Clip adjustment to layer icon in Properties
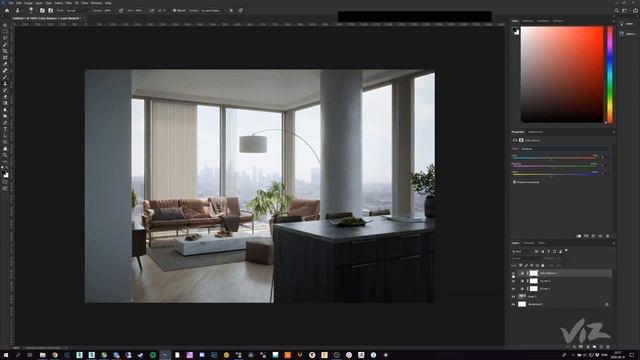Image resolution: width=640 pixels, height=360 pixels. click(578, 236)
